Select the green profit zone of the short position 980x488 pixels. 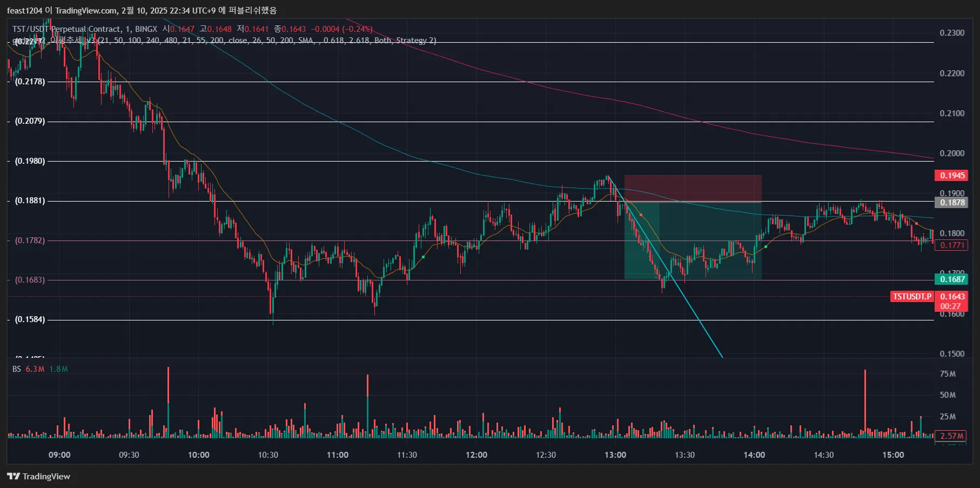point(693,240)
